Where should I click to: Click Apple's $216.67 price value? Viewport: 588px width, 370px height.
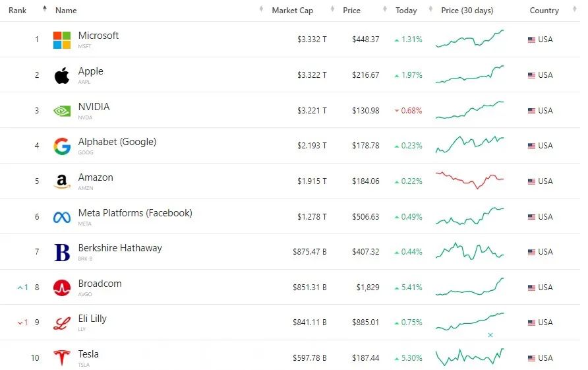point(365,75)
